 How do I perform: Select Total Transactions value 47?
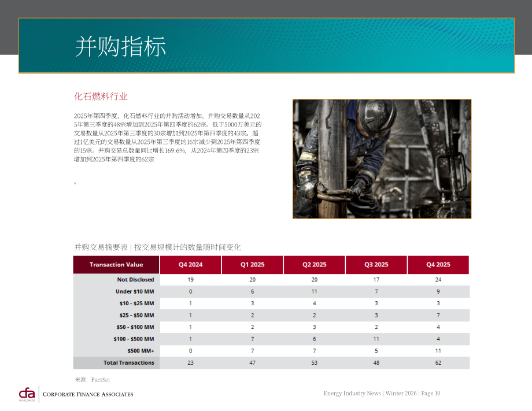tap(253, 362)
